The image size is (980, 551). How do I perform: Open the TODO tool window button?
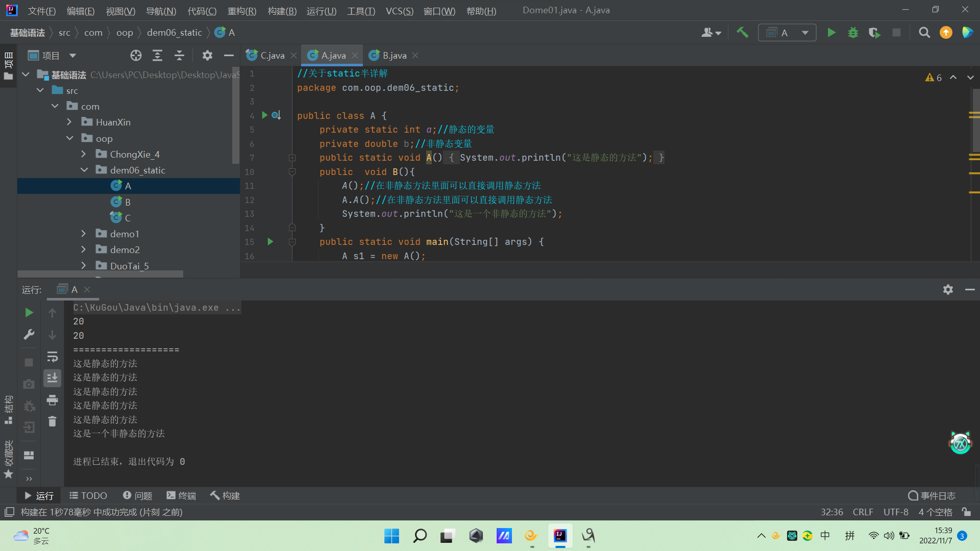(x=88, y=495)
